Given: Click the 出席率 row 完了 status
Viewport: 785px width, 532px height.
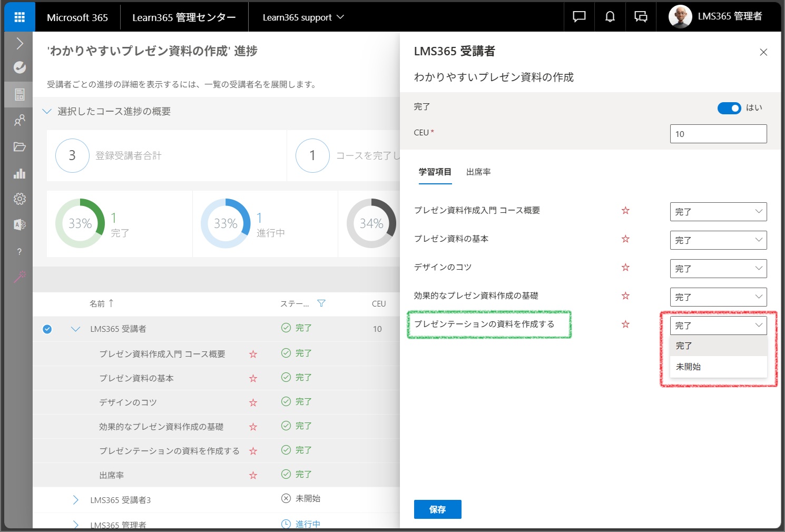Looking at the screenshot, I should point(303,475).
